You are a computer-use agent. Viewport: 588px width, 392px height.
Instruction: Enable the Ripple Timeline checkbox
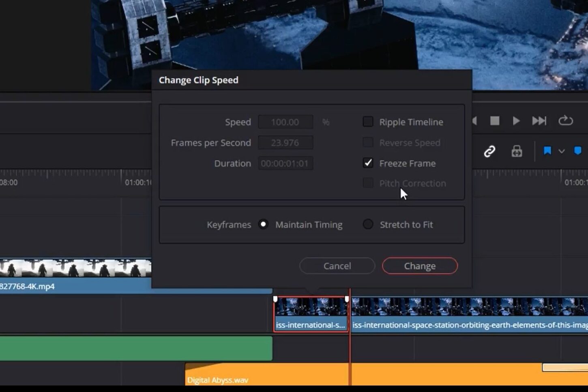368,121
